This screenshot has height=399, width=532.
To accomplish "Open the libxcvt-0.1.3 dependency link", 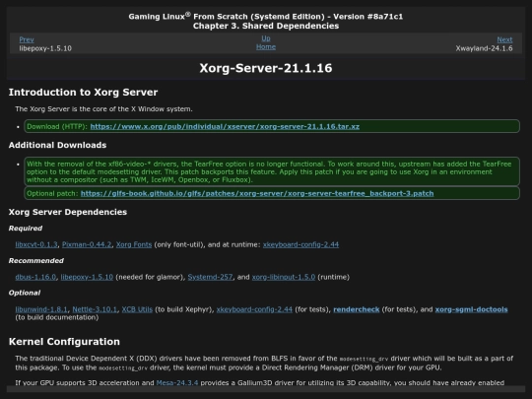I will click(x=36, y=244).
